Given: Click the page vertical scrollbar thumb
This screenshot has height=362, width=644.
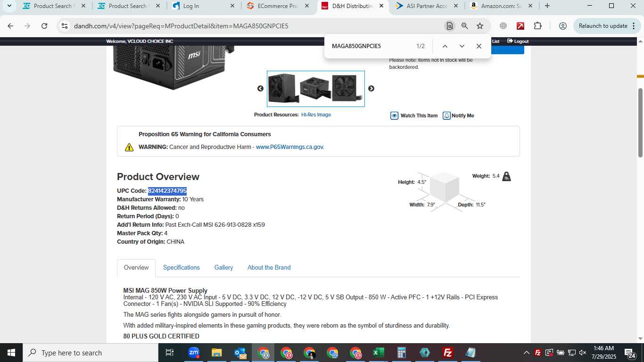Looking at the screenshot, I should [x=640, y=123].
